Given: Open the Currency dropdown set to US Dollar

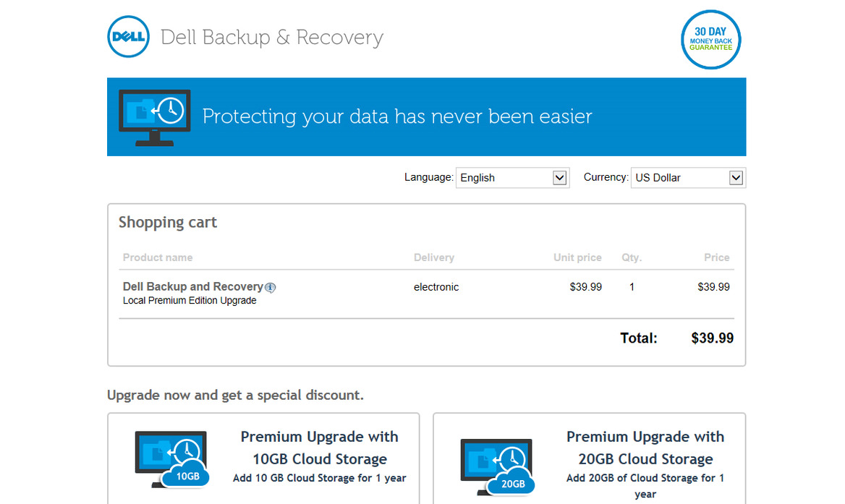Looking at the screenshot, I should pyautogui.click(x=688, y=178).
